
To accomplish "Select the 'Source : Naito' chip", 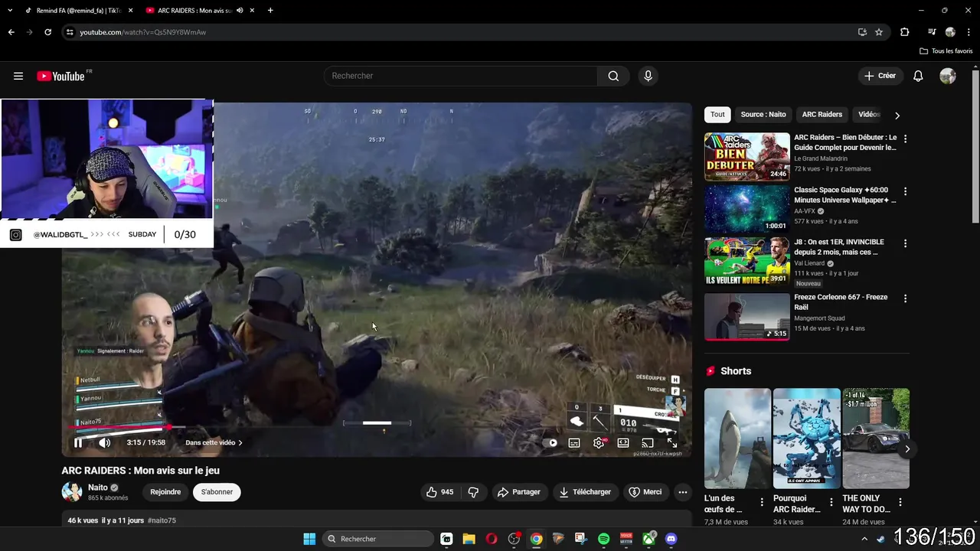I will (x=763, y=114).
